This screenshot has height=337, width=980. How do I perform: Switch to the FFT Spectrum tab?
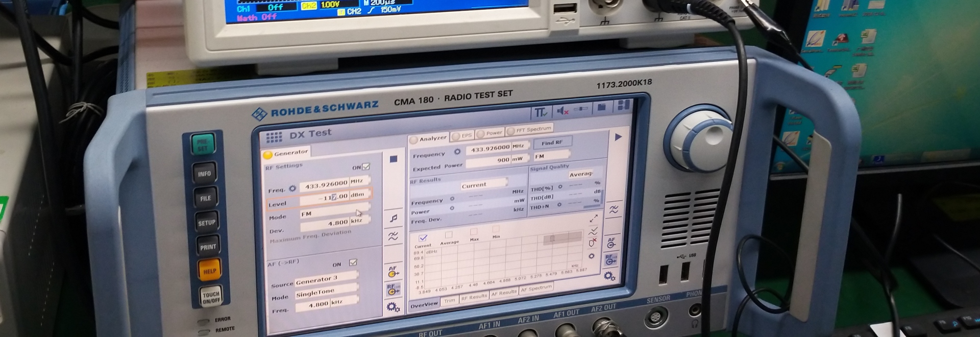click(x=529, y=129)
